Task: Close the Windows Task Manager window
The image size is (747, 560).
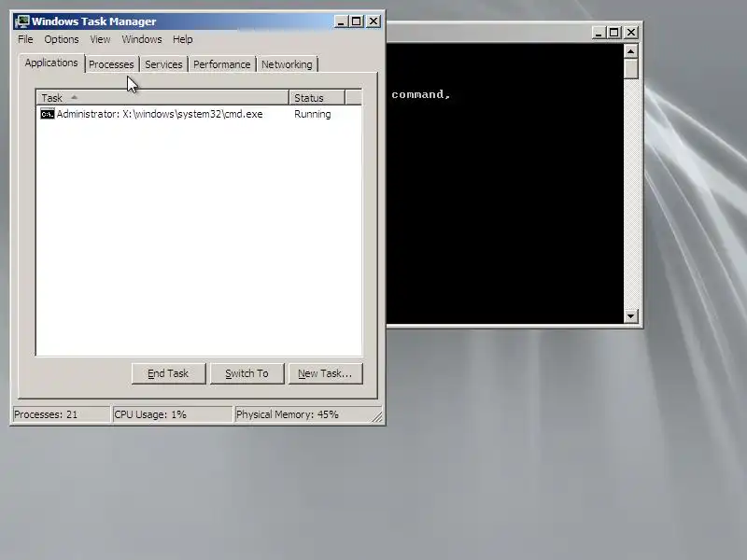Action: (x=373, y=21)
